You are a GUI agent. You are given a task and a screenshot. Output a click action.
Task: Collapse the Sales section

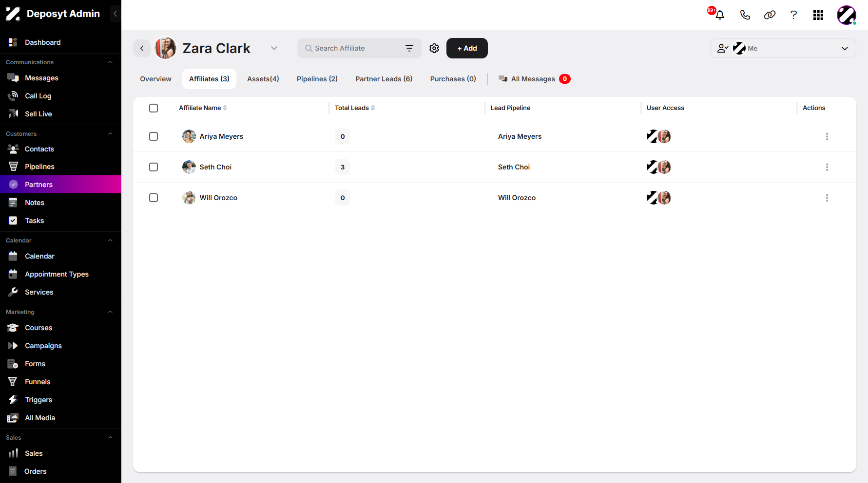(x=110, y=438)
